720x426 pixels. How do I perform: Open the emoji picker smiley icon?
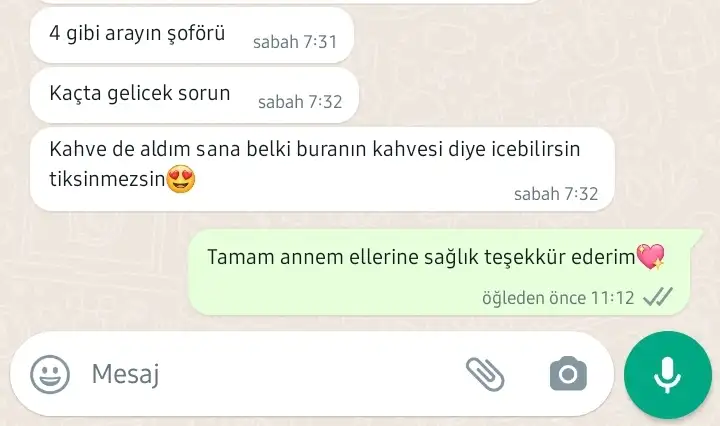50,374
